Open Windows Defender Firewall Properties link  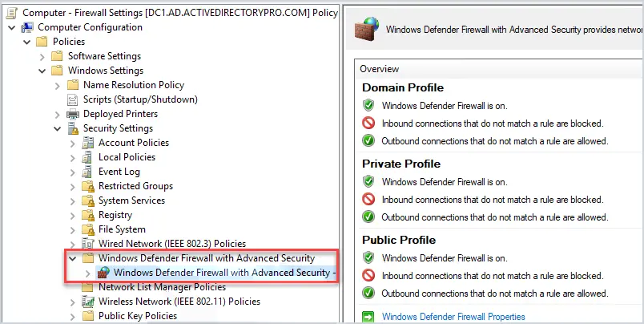tap(453, 317)
